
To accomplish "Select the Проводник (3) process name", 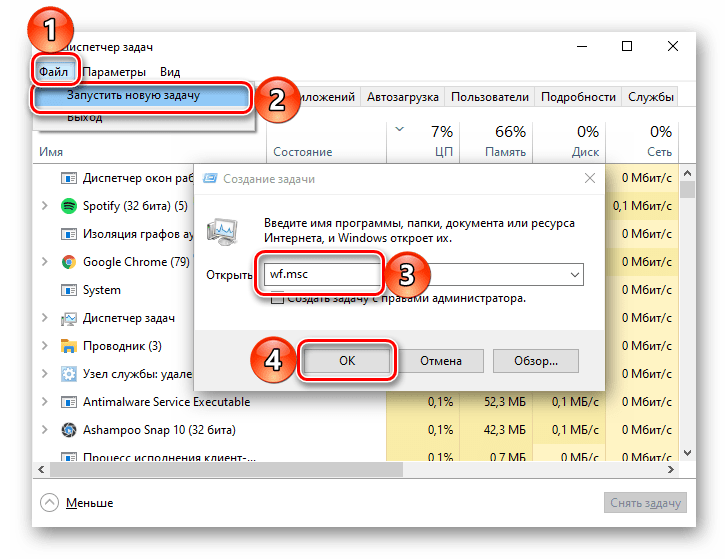I will click(x=122, y=346).
